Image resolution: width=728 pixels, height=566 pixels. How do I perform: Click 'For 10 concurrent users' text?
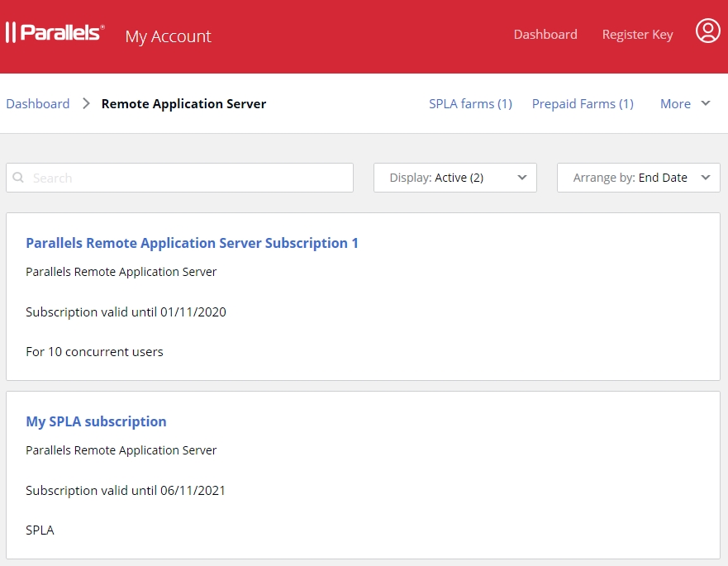(94, 352)
